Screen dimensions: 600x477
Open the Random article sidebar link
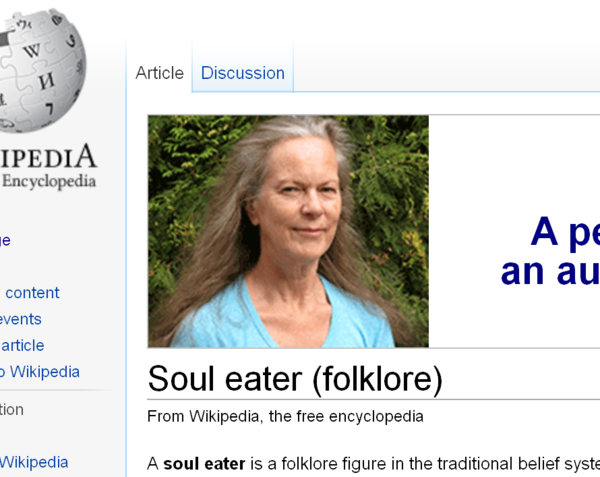pos(22,345)
